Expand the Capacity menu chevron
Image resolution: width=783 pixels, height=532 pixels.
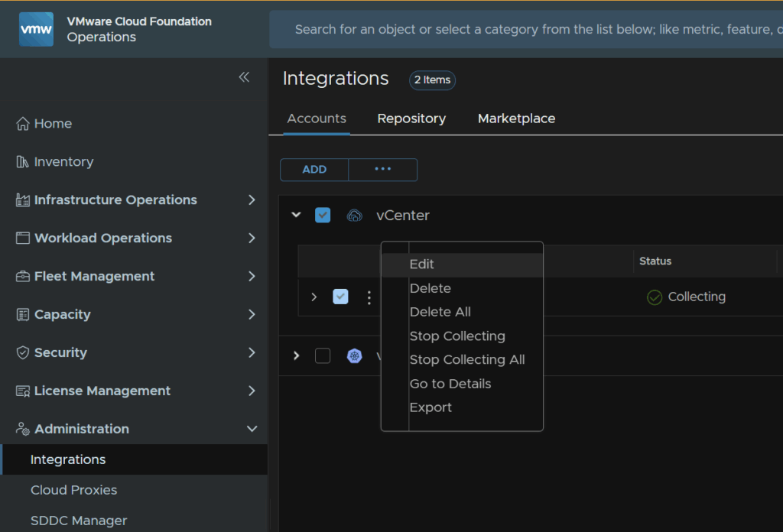tap(252, 314)
